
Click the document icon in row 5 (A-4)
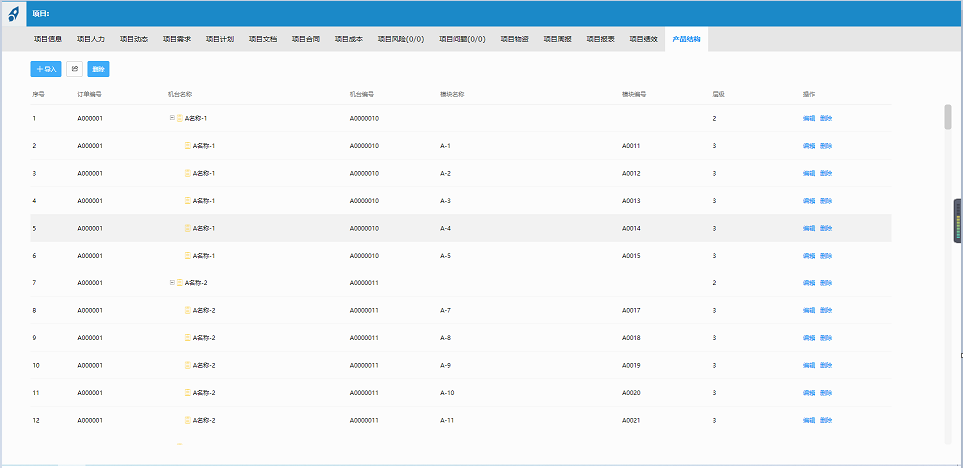point(188,228)
